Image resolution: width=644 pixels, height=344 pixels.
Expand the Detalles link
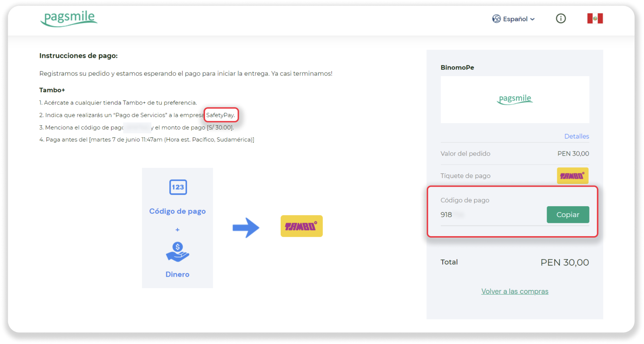coord(576,136)
